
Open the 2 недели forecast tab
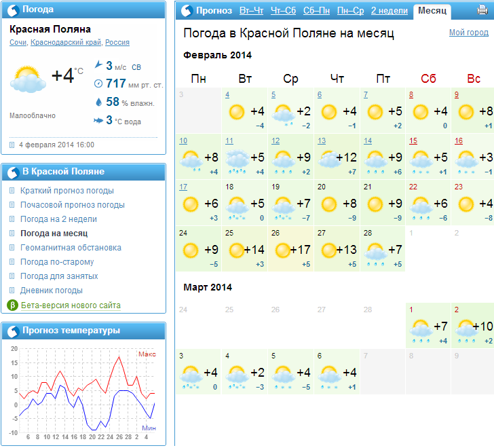tap(389, 10)
